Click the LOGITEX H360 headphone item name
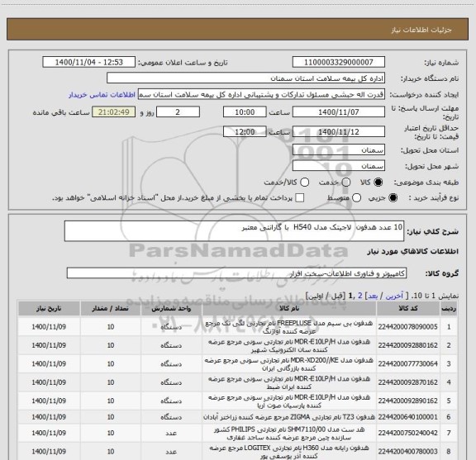This screenshot has height=460, width=476. coord(289,452)
